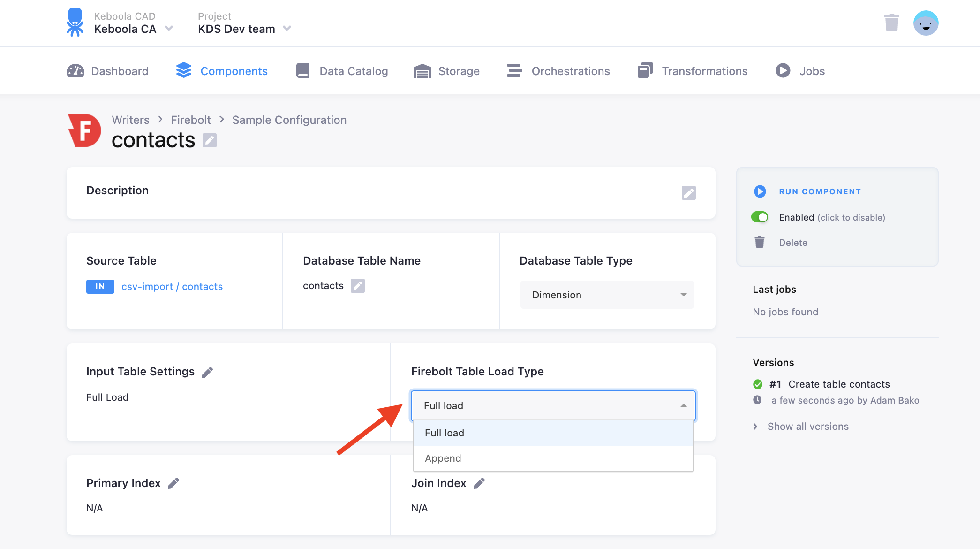Open the Transformations tab
Viewport: 980px width, 549px height.
coord(692,71)
